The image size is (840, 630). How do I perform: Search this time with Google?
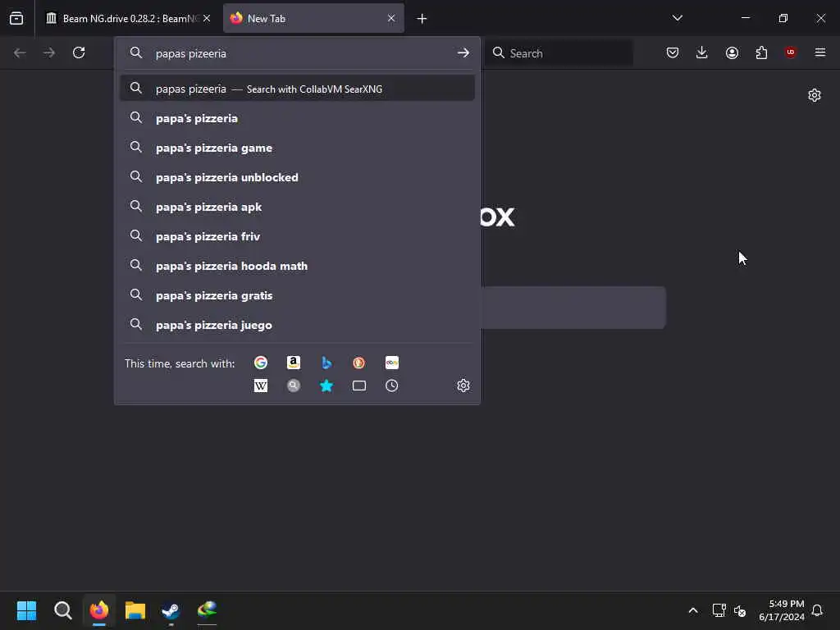[x=260, y=363]
